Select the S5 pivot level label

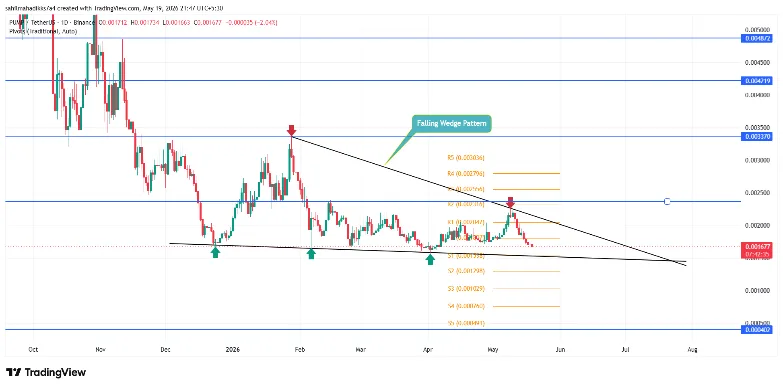(465, 323)
